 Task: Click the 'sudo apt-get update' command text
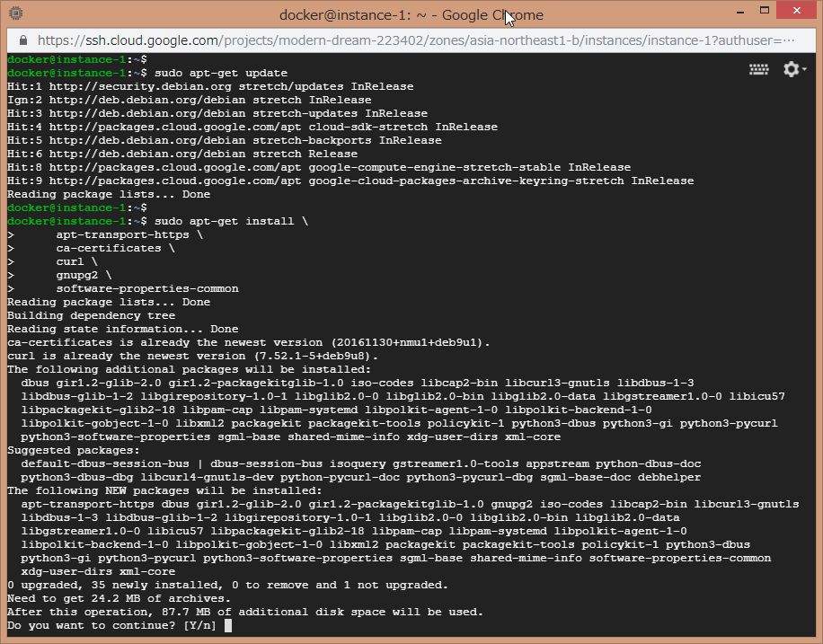coord(220,73)
